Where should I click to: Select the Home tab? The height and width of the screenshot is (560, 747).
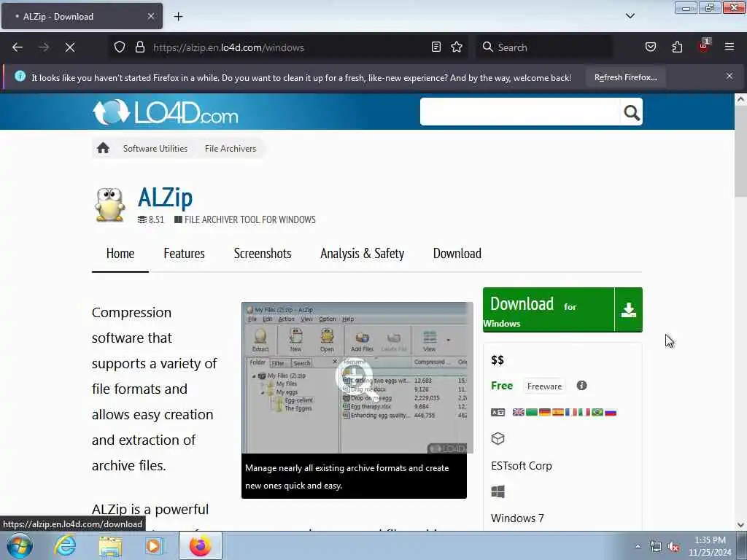tap(120, 253)
